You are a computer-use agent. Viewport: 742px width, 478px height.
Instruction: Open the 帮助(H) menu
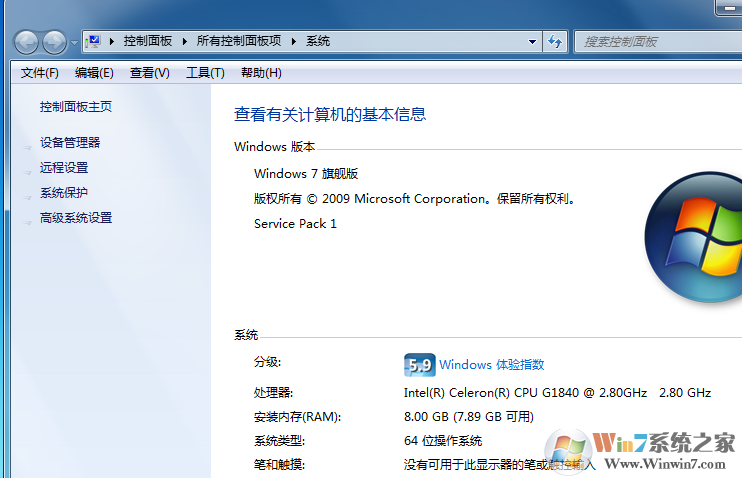pos(261,73)
